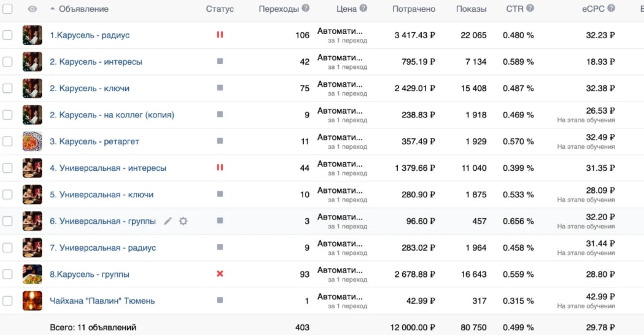The width and height of the screenshot is (644, 335).
Task: Open ad 7. Универсальная - радиус link
Action: point(103,248)
